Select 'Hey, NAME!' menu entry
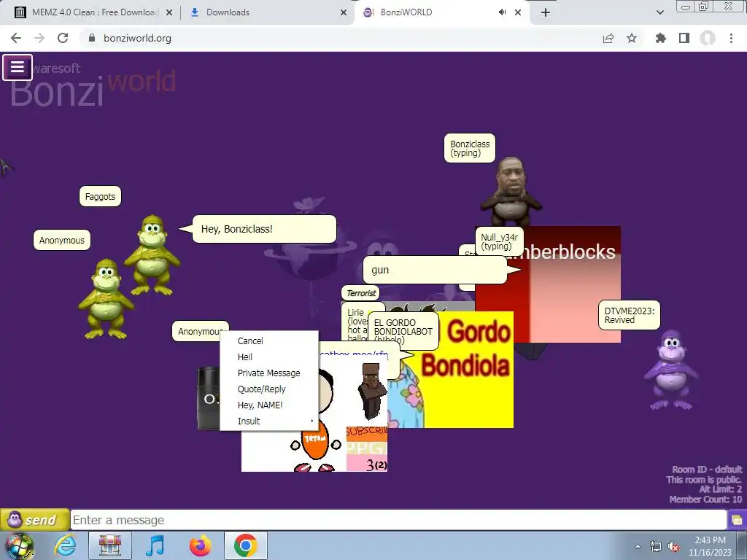Screen dimensions: 747x560 [x=269, y=405]
